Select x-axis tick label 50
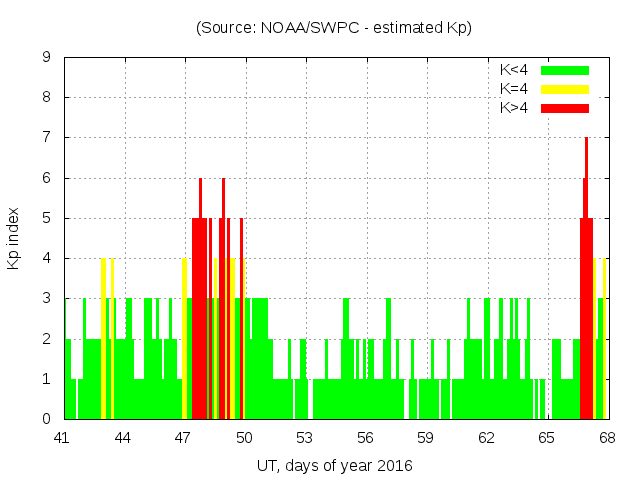640x480 pixels. point(244,437)
